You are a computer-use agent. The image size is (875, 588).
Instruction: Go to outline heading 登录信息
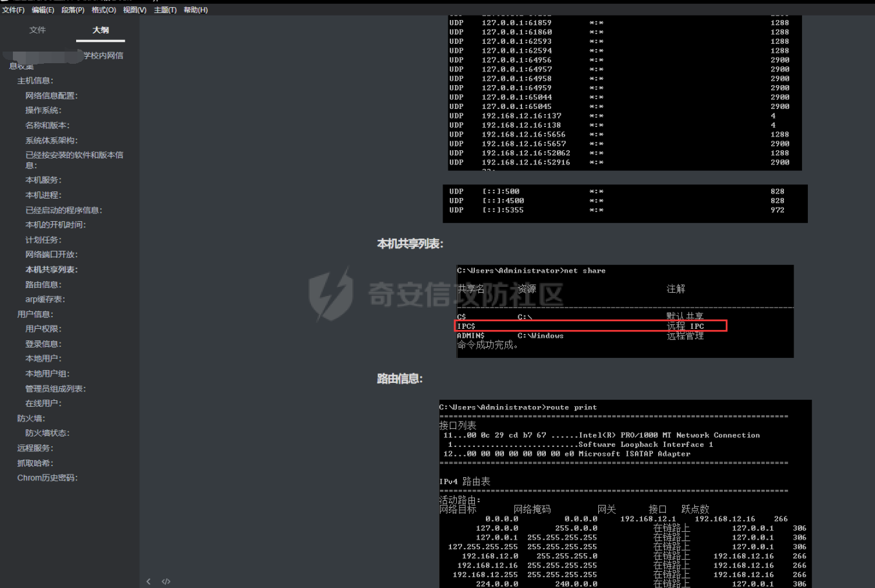[43, 344]
